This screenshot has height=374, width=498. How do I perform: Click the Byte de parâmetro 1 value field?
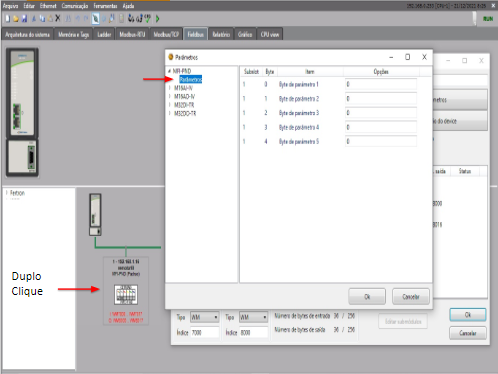(x=381, y=84)
